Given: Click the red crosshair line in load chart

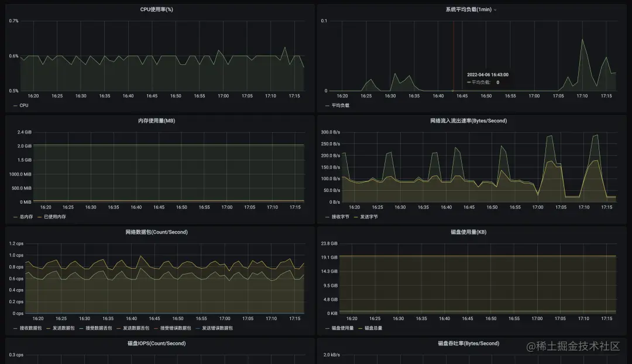Looking at the screenshot, I should point(453,56).
